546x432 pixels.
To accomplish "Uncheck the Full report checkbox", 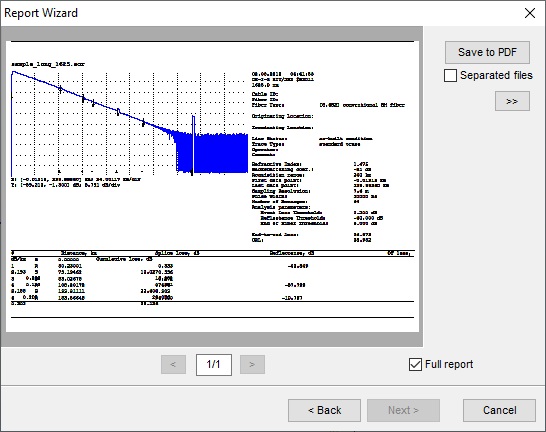I will pyautogui.click(x=415, y=364).
